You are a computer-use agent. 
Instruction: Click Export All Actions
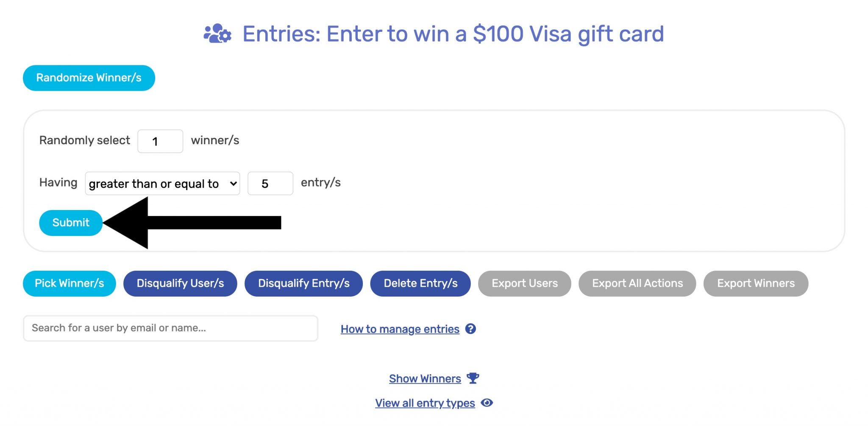pyautogui.click(x=637, y=283)
